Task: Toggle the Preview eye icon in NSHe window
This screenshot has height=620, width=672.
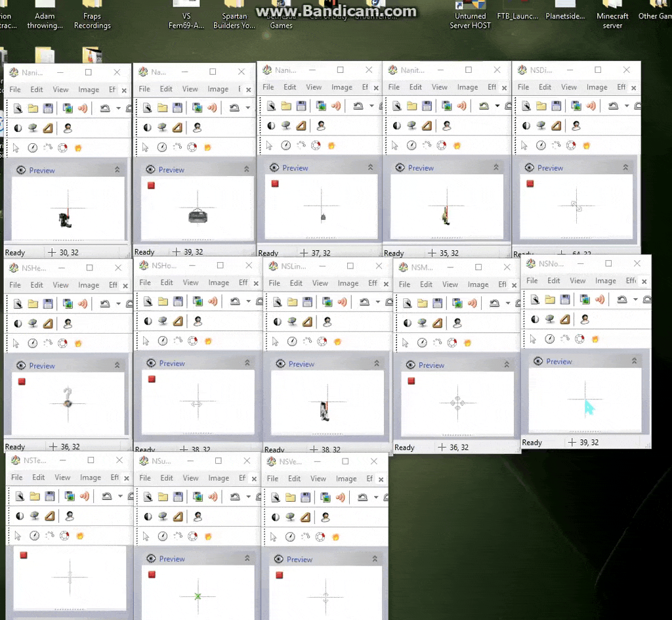Action: pos(21,366)
